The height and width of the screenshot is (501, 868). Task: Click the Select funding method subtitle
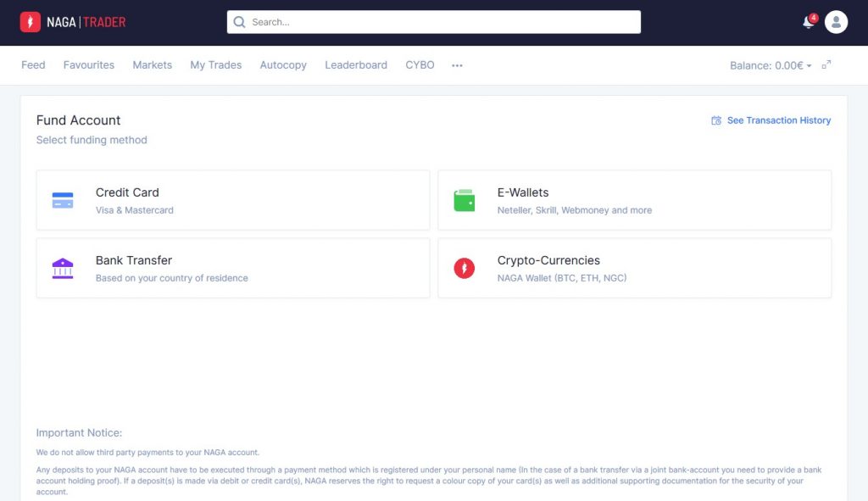click(92, 140)
